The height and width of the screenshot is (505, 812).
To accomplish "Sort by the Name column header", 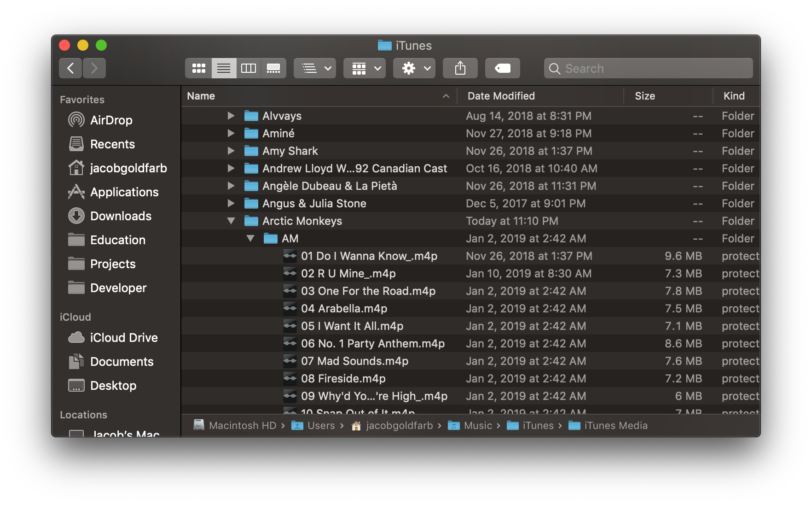I will pyautogui.click(x=319, y=96).
